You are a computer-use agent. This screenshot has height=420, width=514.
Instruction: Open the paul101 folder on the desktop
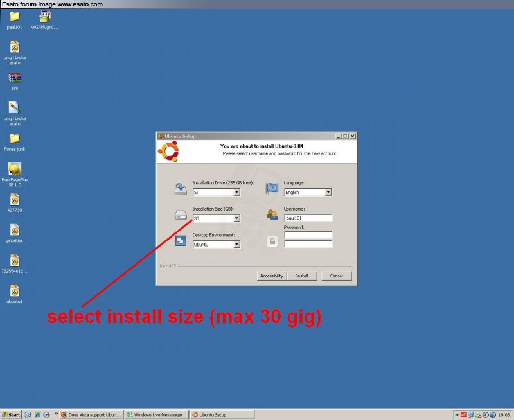click(14, 20)
